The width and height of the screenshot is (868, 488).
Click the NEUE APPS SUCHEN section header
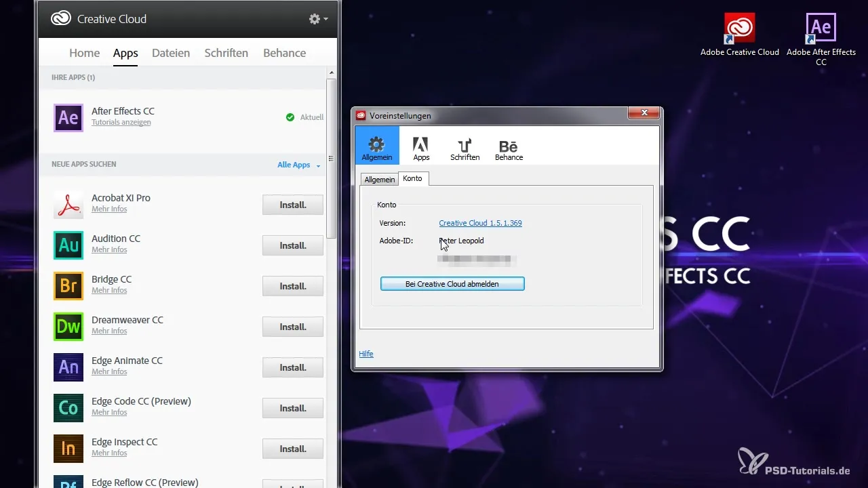[83, 165]
